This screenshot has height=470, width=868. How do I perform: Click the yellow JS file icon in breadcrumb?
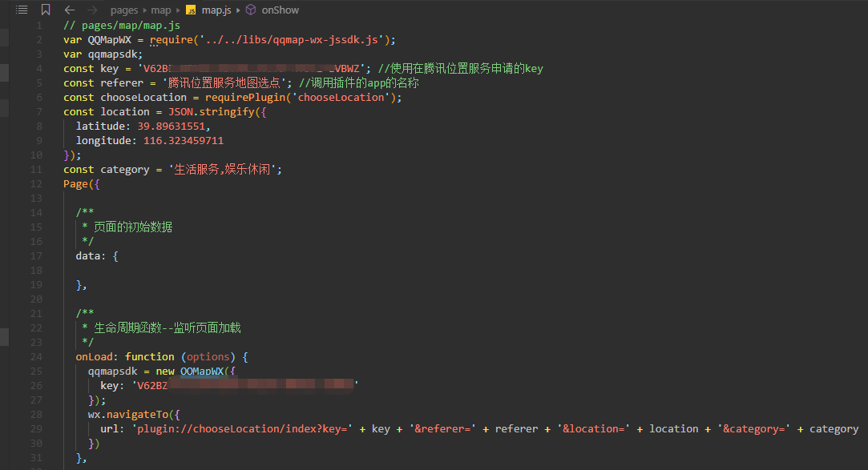tap(191, 10)
